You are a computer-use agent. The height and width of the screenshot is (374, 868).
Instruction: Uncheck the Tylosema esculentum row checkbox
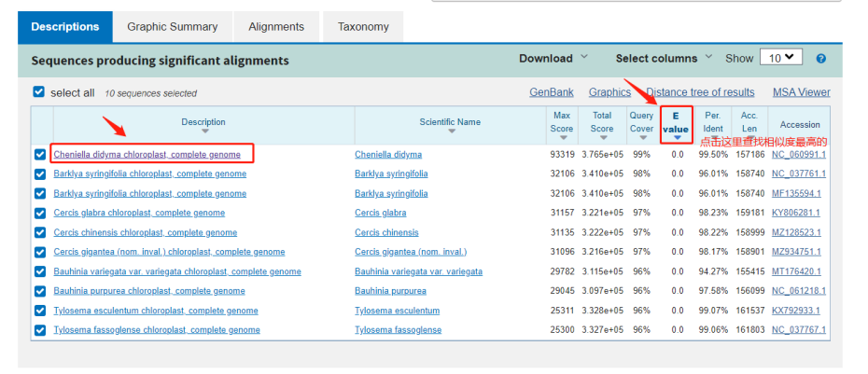40,311
